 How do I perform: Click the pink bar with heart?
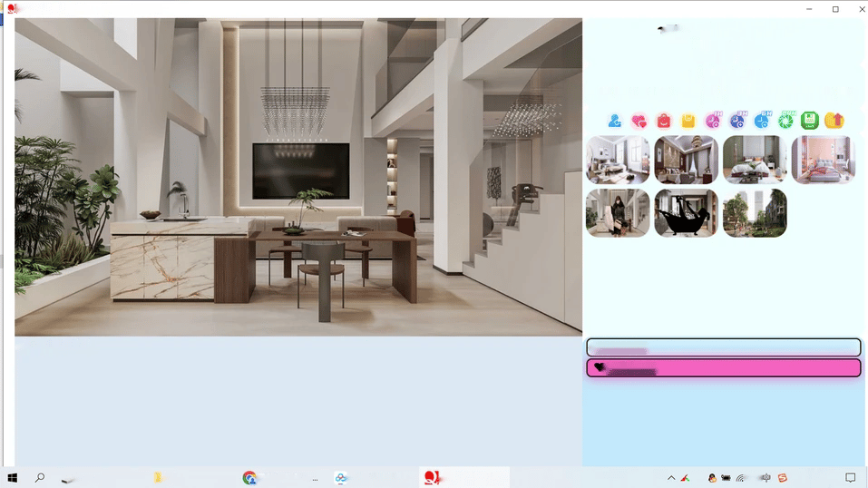coord(723,368)
